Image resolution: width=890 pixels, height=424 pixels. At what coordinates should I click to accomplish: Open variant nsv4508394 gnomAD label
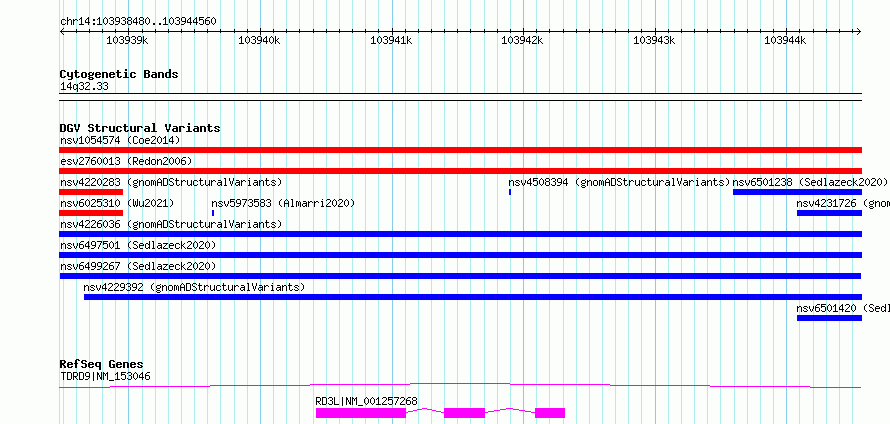pos(619,183)
